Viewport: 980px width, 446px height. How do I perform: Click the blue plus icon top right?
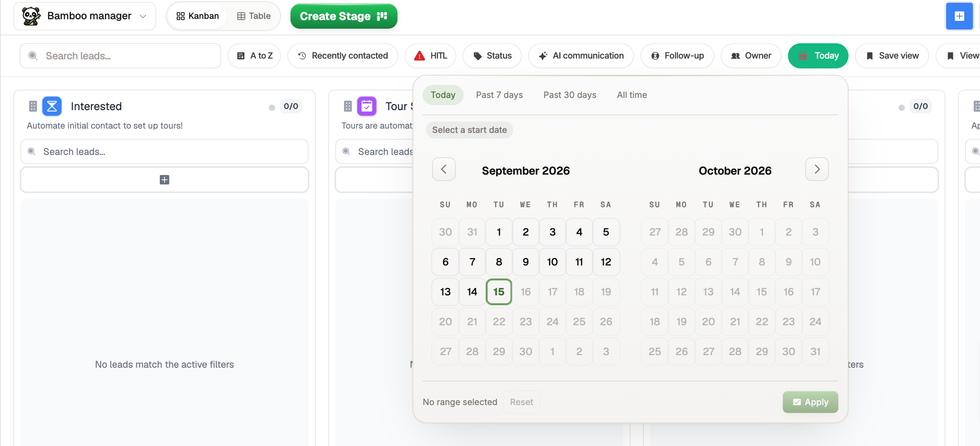coord(959,16)
